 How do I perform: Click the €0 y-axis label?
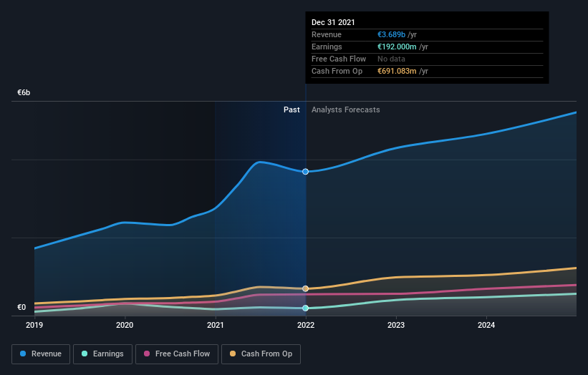[21, 307]
